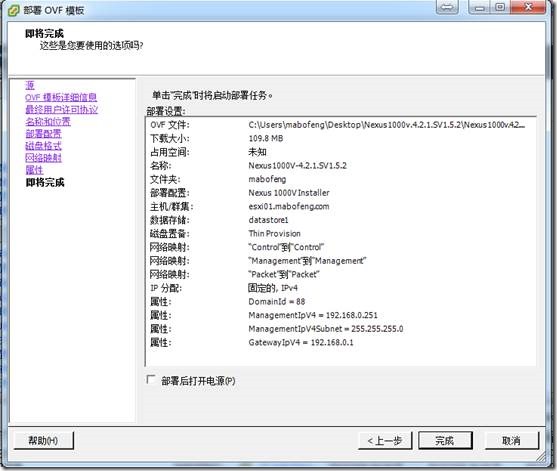Click the 部署设置 heading
Screen dimensions: 557x471
click(166, 111)
